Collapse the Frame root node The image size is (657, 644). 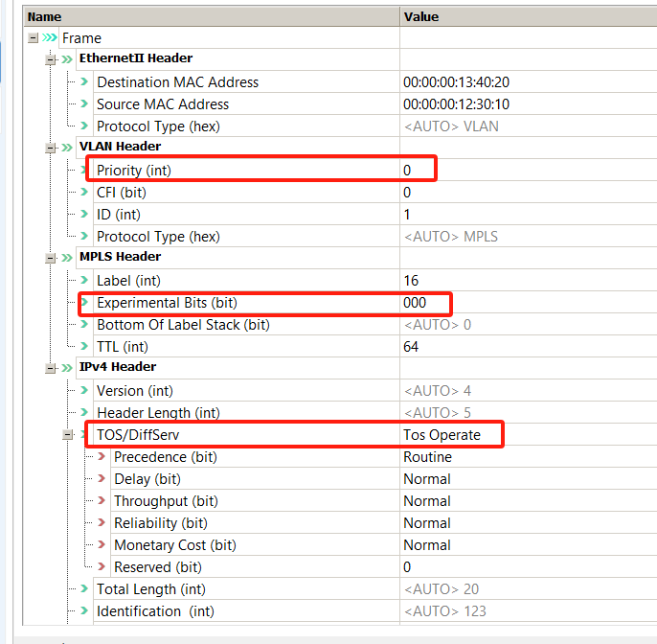pyautogui.click(x=34, y=38)
